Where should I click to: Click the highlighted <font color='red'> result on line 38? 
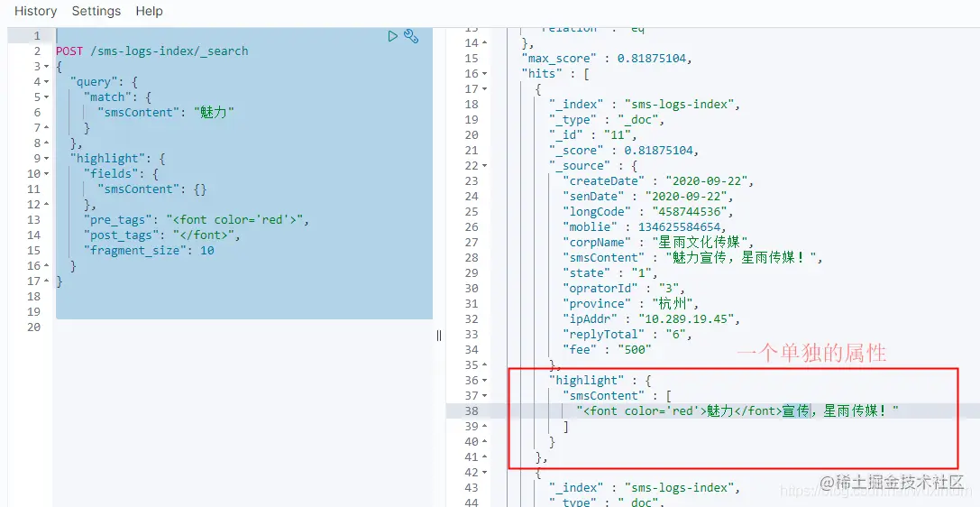pos(737,411)
